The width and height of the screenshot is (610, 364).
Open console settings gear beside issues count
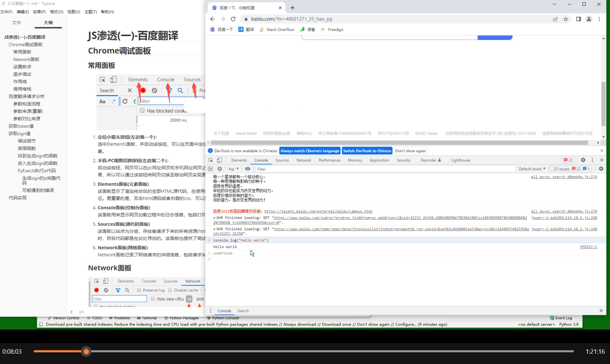[601, 169]
